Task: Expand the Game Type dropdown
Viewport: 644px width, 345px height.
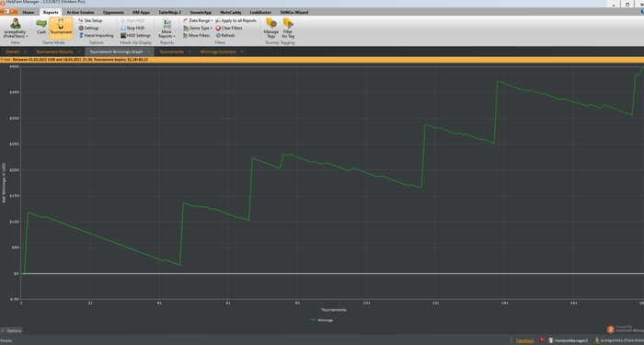Action: 198,28
